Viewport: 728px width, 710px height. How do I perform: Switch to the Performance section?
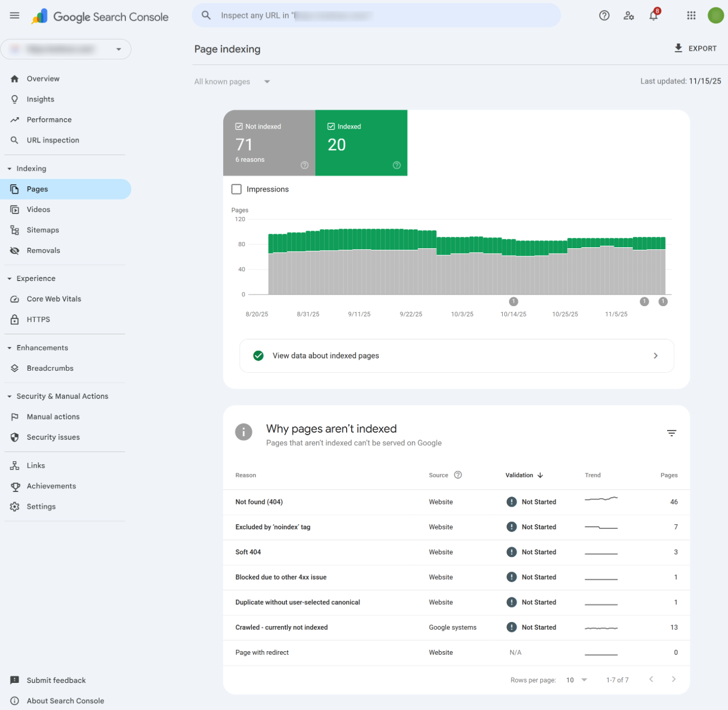tap(48, 120)
